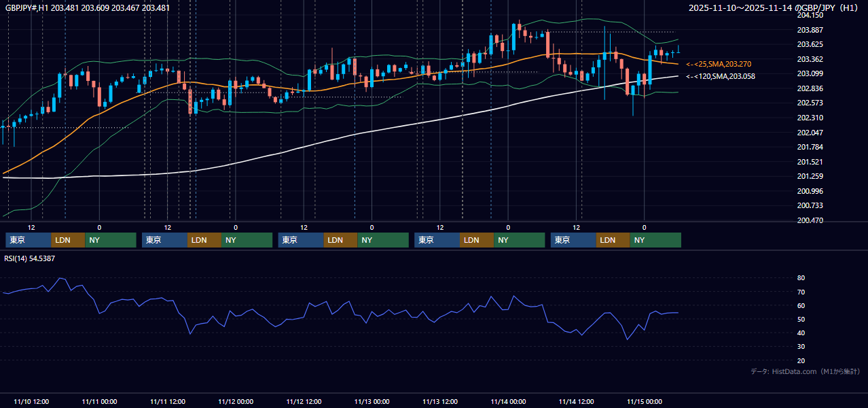The width and height of the screenshot is (868, 408).
Task: Click the RSI 70 level label
Action: [801, 292]
